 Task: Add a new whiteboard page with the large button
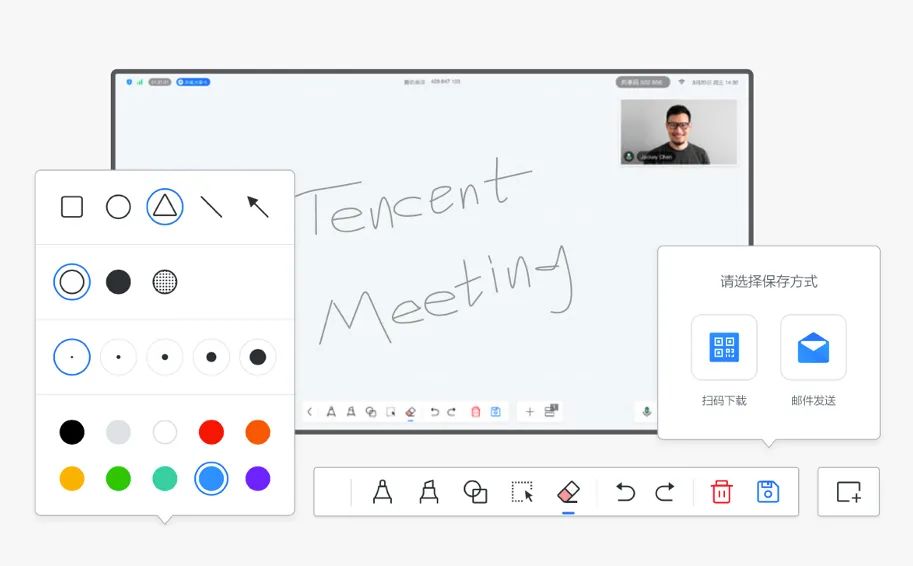pos(848,492)
